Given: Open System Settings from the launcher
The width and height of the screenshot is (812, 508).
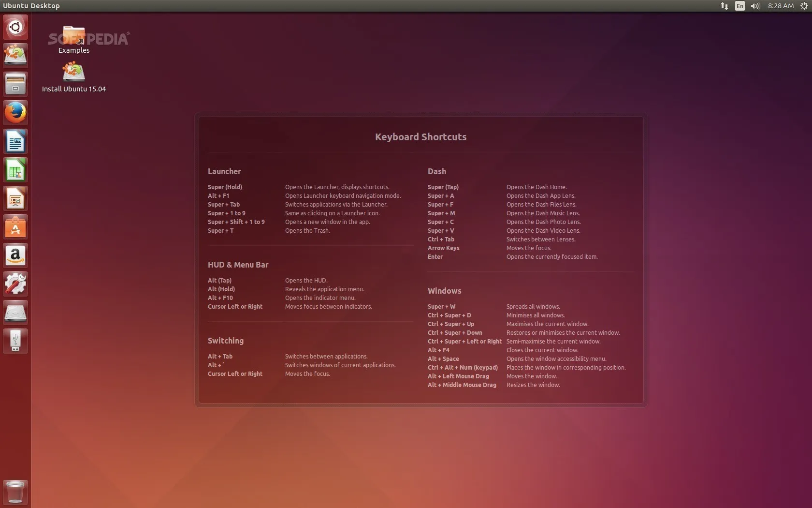Looking at the screenshot, I should (x=15, y=284).
